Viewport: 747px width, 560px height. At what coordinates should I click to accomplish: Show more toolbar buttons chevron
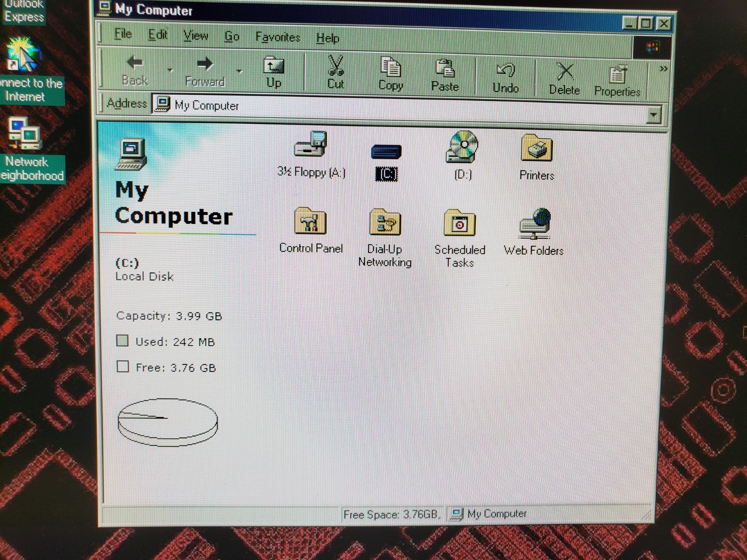663,69
